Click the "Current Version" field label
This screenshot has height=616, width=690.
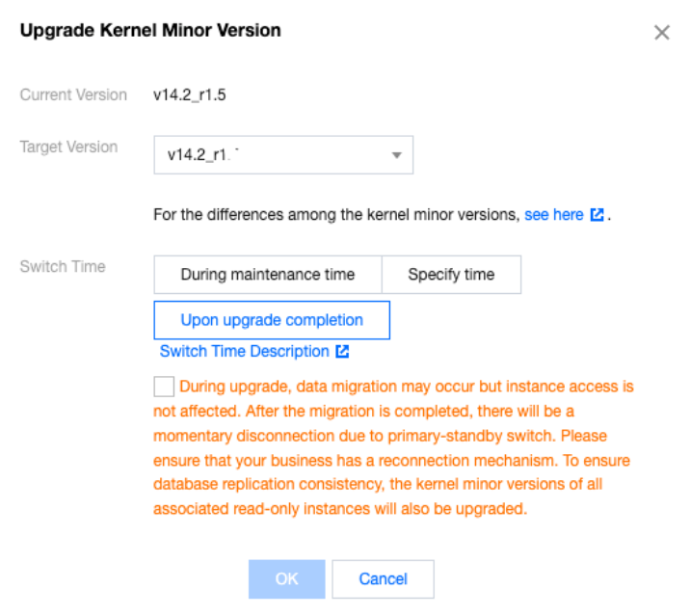coord(73,95)
